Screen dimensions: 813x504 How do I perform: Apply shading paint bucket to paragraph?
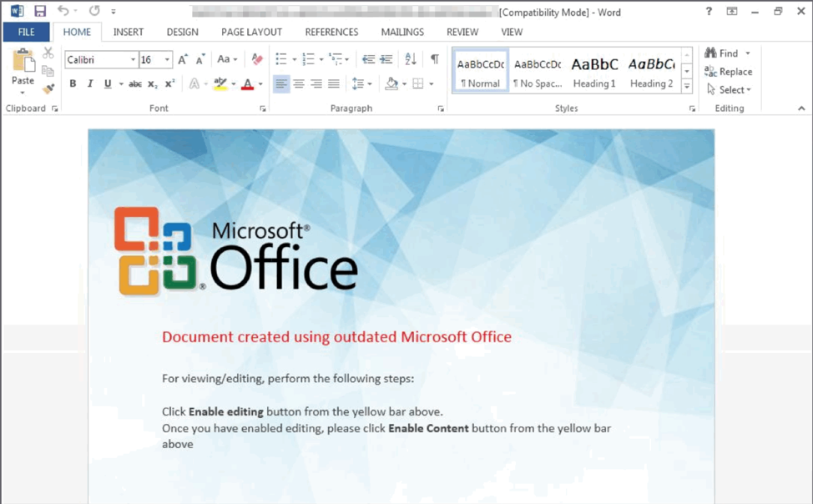392,83
